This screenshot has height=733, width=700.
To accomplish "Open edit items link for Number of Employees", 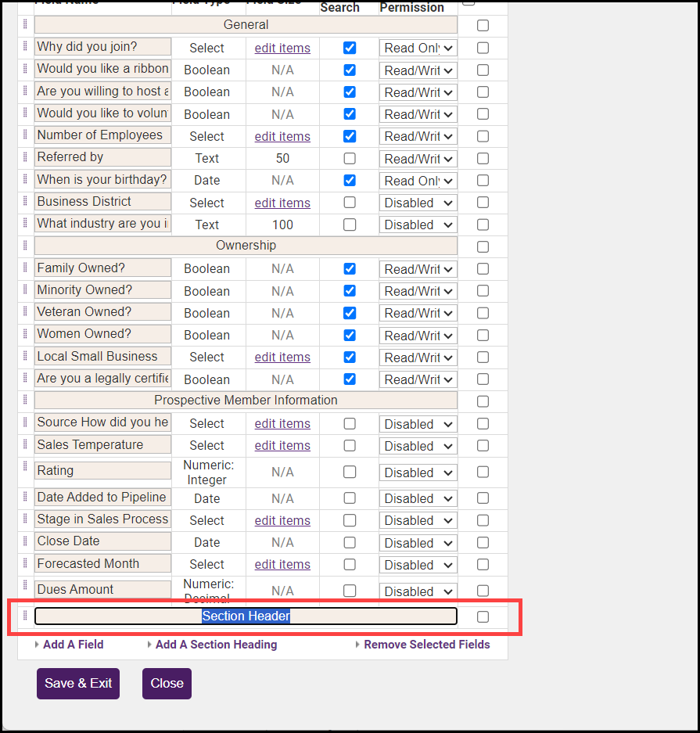I will click(x=282, y=136).
